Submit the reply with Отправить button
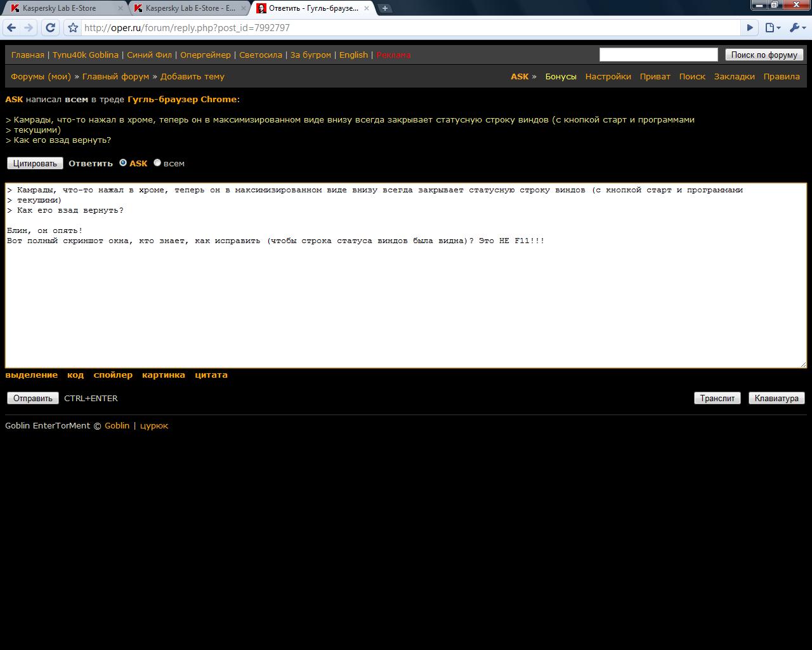This screenshot has height=650, width=812. tap(33, 398)
